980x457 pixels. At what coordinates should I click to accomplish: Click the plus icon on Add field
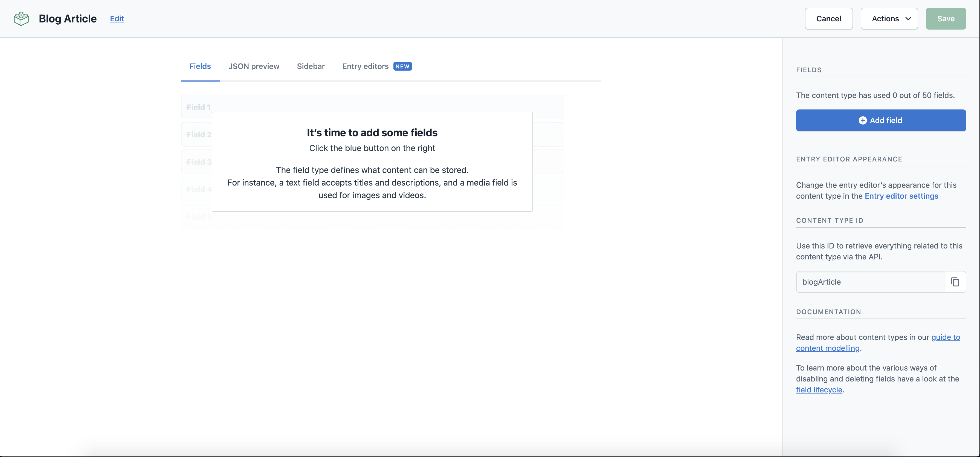(862, 120)
